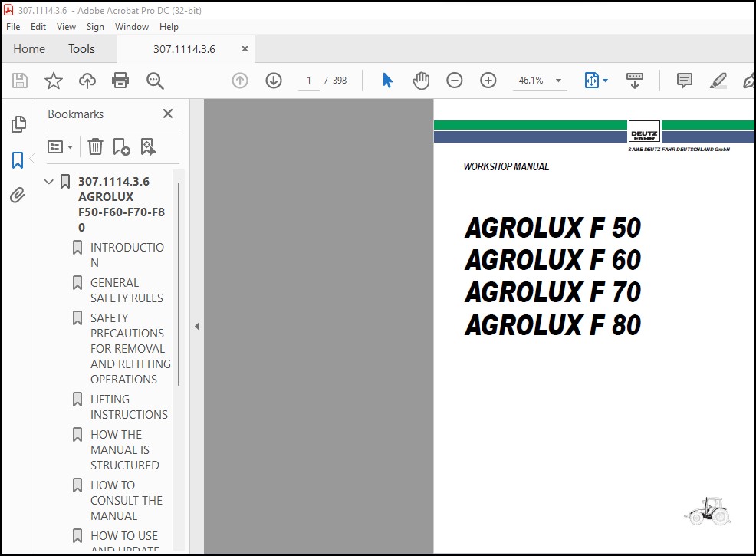
Task: Activate the hand pan tool
Action: tap(421, 81)
